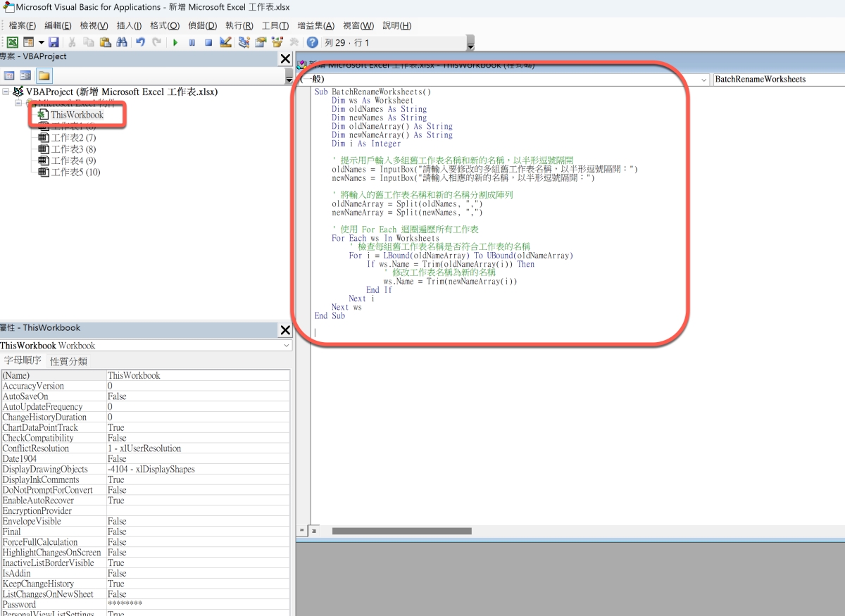Image resolution: width=845 pixels, height=616 pixels.
Task: Collapse the VBAProject root tree node
Action: [x=6, y=92]
